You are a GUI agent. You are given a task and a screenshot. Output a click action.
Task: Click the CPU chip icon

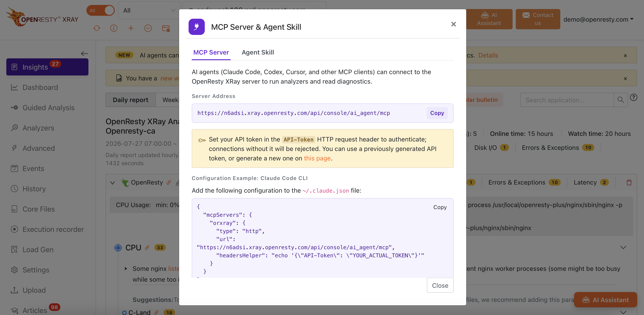[x=118, y=247]
